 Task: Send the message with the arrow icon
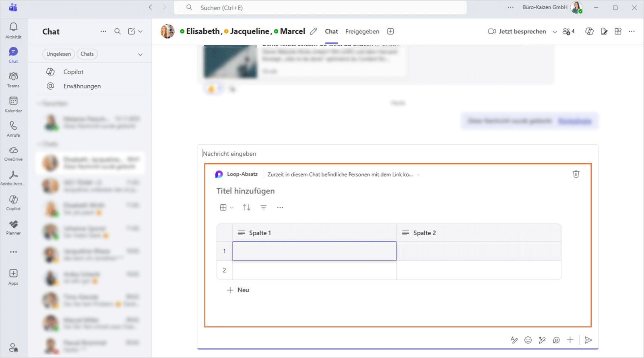point(588,340)
